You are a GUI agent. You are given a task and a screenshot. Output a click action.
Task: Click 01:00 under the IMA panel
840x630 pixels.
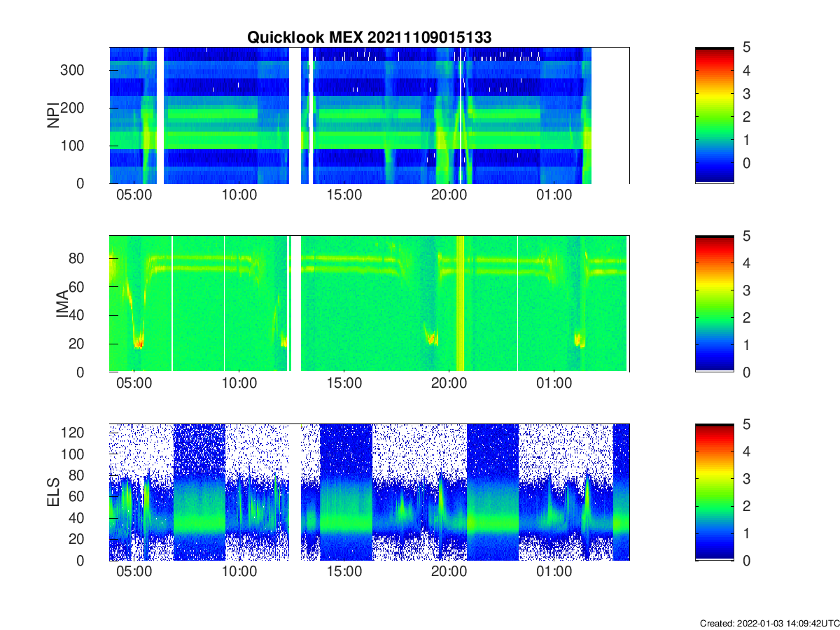554,384
